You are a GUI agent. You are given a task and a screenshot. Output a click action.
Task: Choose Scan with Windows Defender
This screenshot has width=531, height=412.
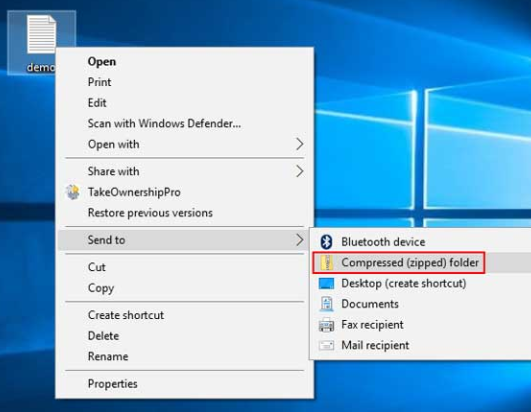164,124
